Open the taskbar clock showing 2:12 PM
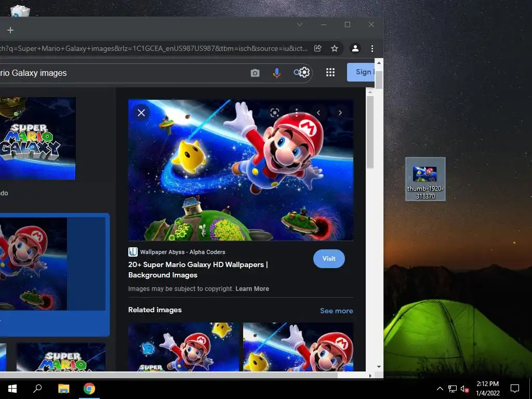The image size is (532, 399). [x=488, y=389]
